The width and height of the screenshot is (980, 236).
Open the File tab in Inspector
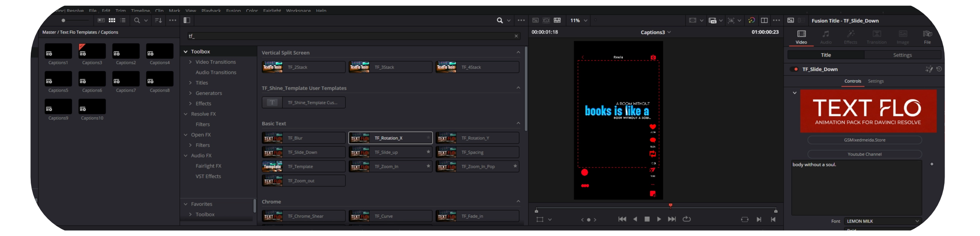point(927,37)
